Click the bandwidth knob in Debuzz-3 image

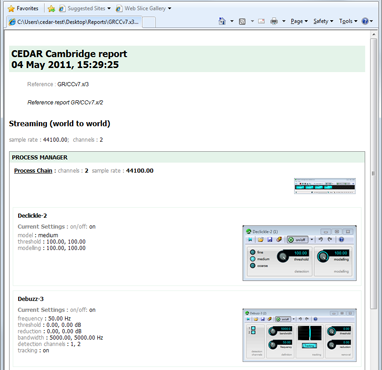click(272, 331)
